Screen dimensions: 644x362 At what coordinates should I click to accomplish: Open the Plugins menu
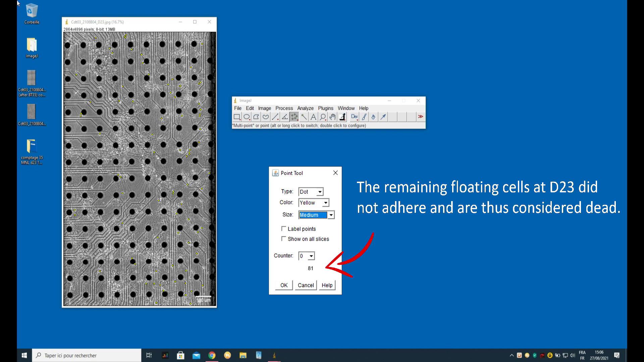pyautogui.click(x=325, y=108)
